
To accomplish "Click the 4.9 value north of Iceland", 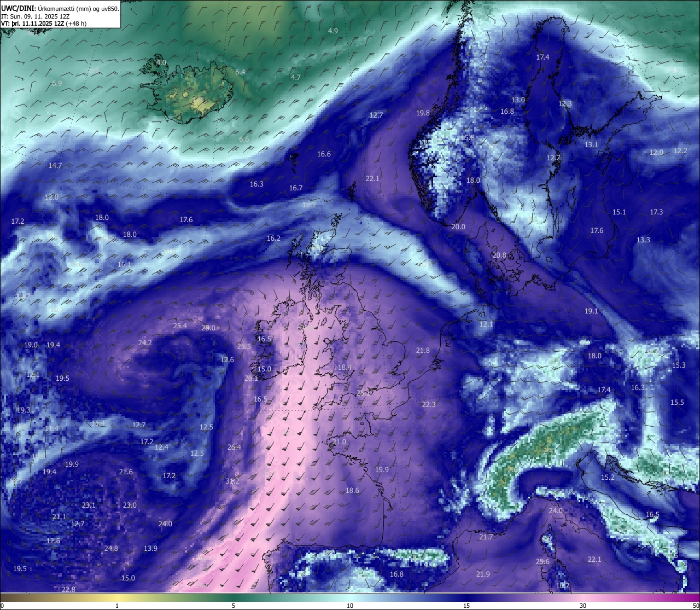I will coord(333,31).
